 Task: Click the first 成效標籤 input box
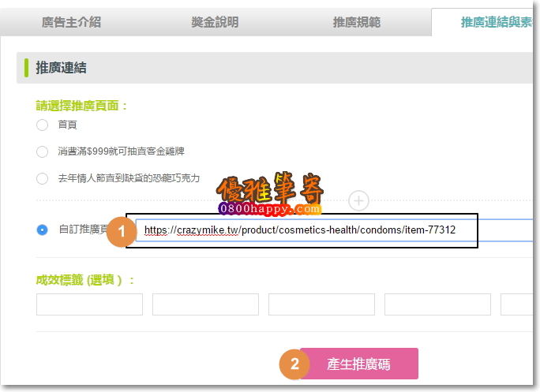89,304
